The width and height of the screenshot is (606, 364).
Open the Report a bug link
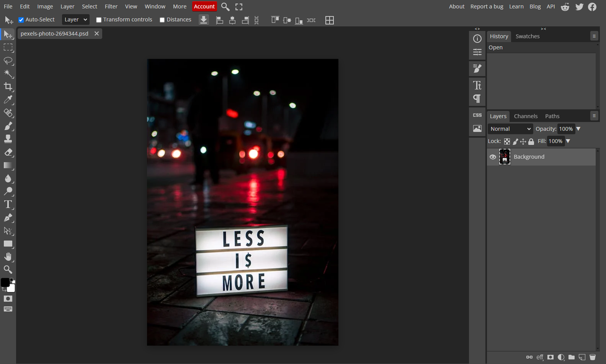tap(486, 6)
